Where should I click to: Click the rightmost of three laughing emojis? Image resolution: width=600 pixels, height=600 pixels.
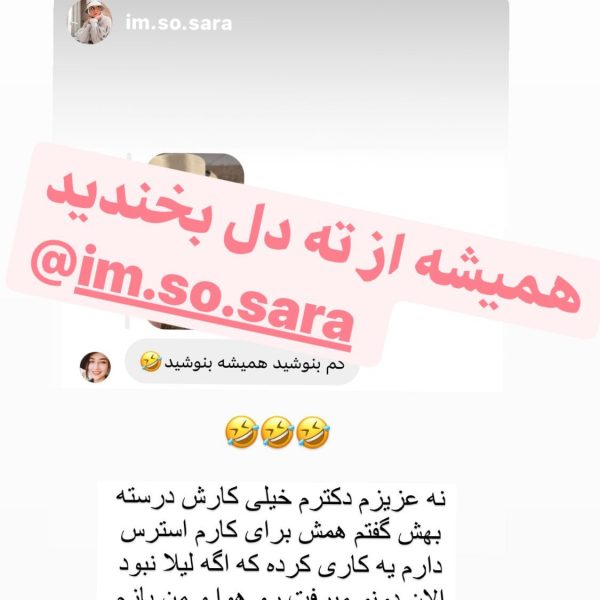pos(313,432)
